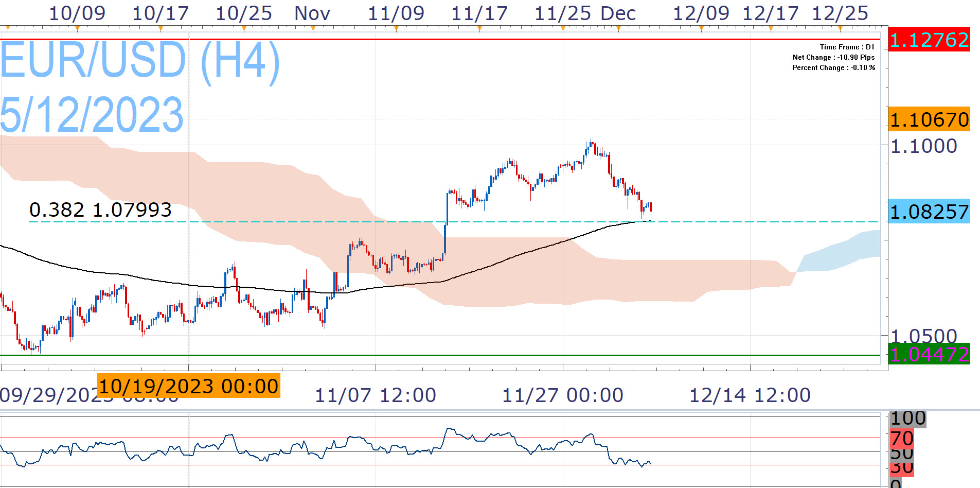Click the RSI 70 overbought level label
The height and width of the screenshot is (488, 980).
(x=901, y=439)
